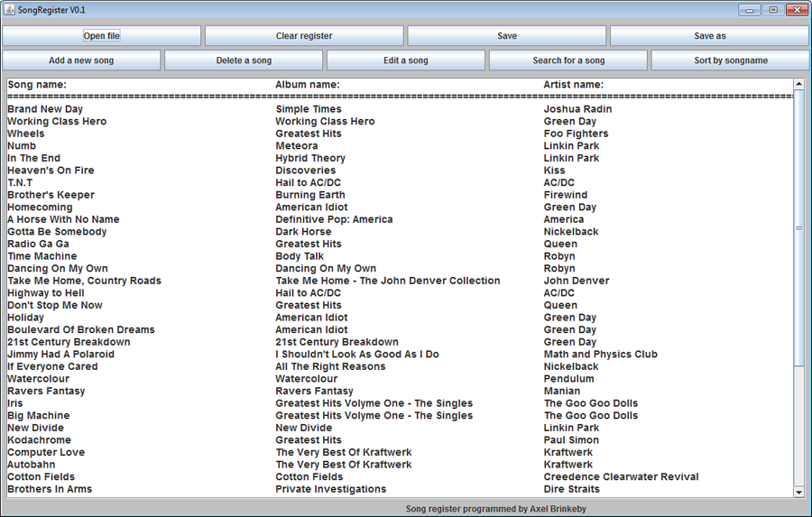Select album Dark Horse

pyautogui.click(x=303, y=232)
